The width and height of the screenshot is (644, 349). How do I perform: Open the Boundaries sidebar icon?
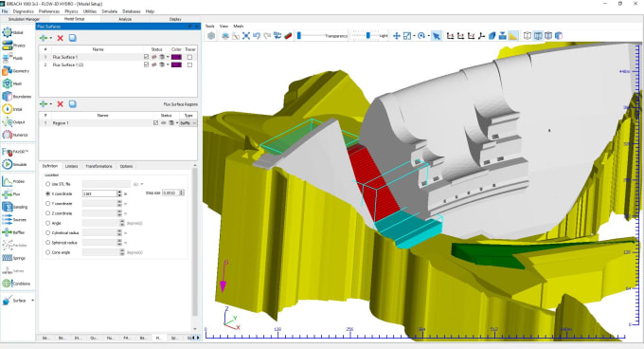point(8,96)
